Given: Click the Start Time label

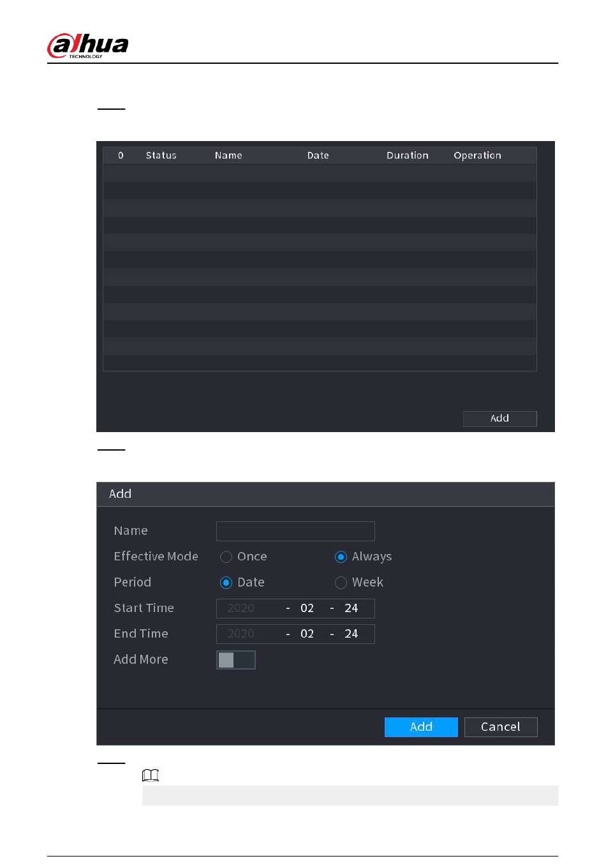Looking at the screenshot, I should click(144, 608).
